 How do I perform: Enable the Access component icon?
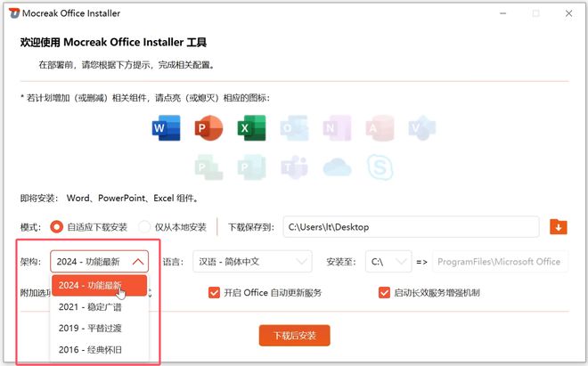pos(380,128)
